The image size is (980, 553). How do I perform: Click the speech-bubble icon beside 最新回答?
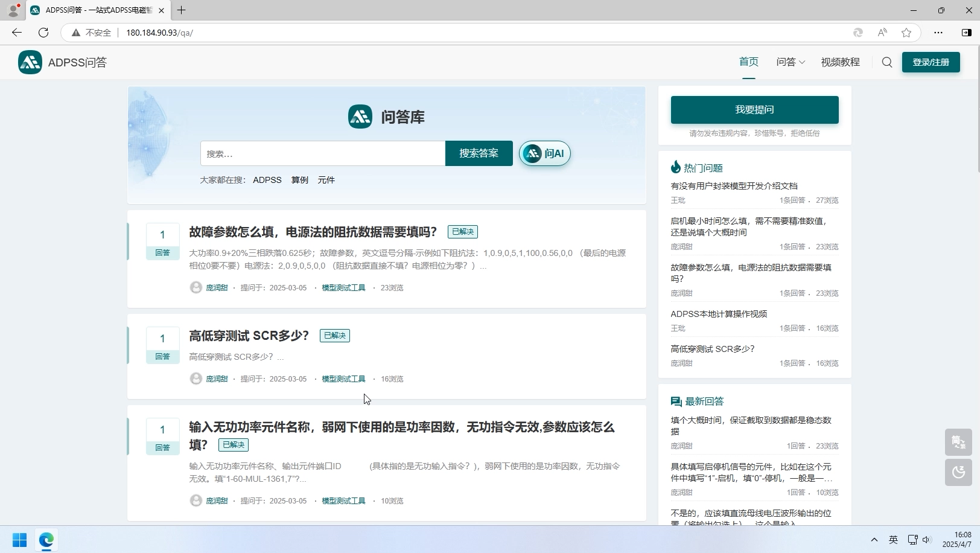click(675, 401)
